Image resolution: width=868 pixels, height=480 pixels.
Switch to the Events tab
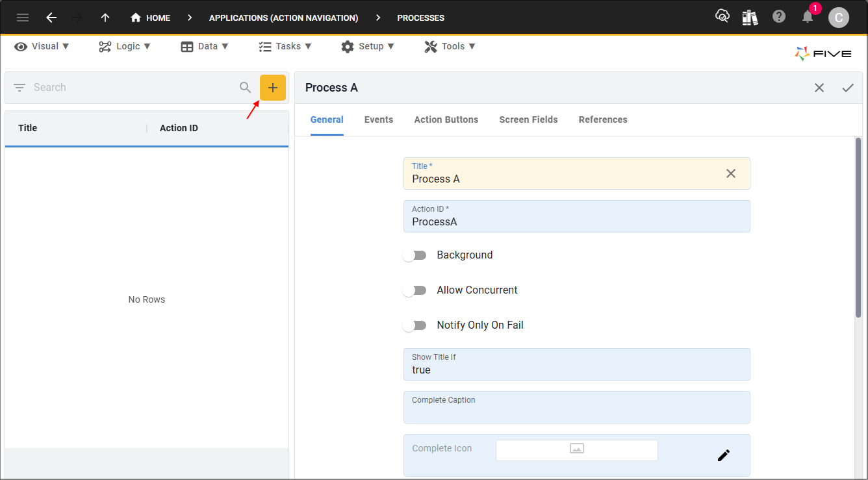(x=379, y=120)
